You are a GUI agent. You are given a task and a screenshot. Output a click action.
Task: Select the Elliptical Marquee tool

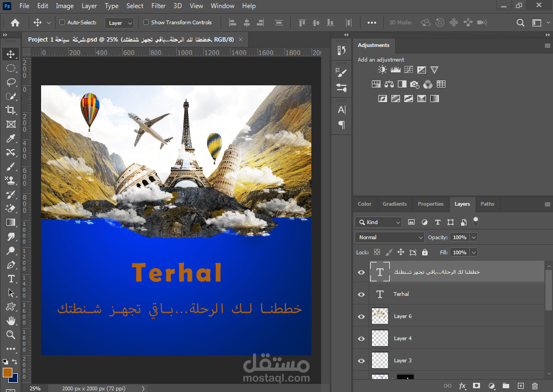(x=11, y=69)
